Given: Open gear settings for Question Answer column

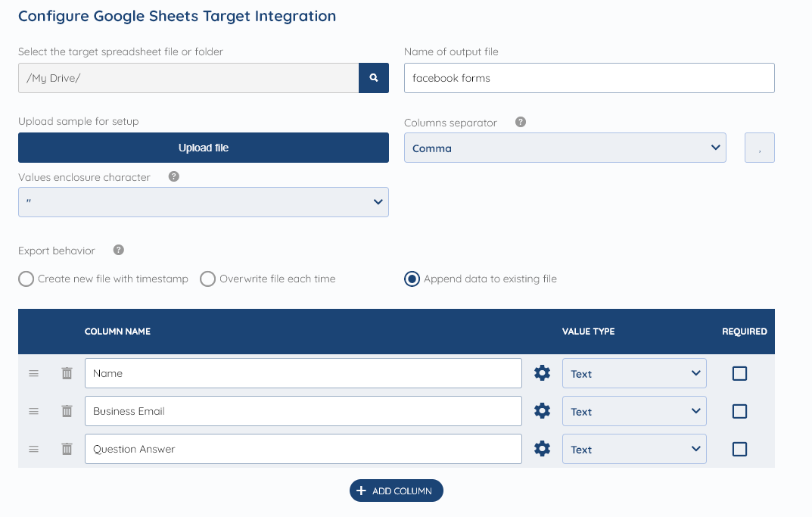Looking at the screenshot, I should pyautogui.click(x=542, y=449).
